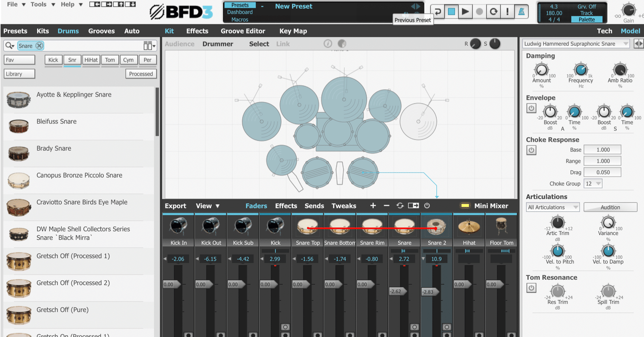Click the Dashboard display button

point(240,12)
